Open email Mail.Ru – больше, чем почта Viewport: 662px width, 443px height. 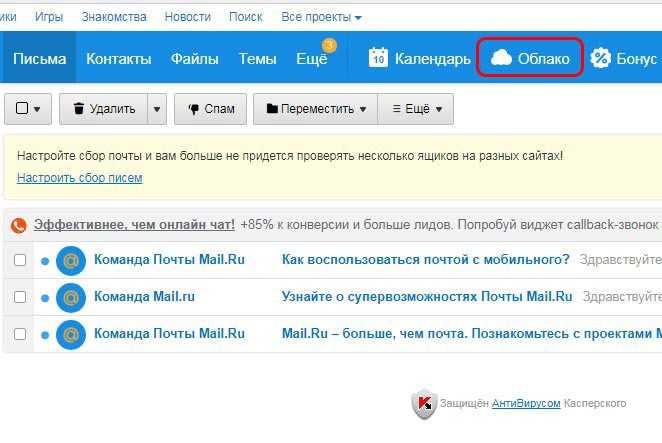[472, 334]
